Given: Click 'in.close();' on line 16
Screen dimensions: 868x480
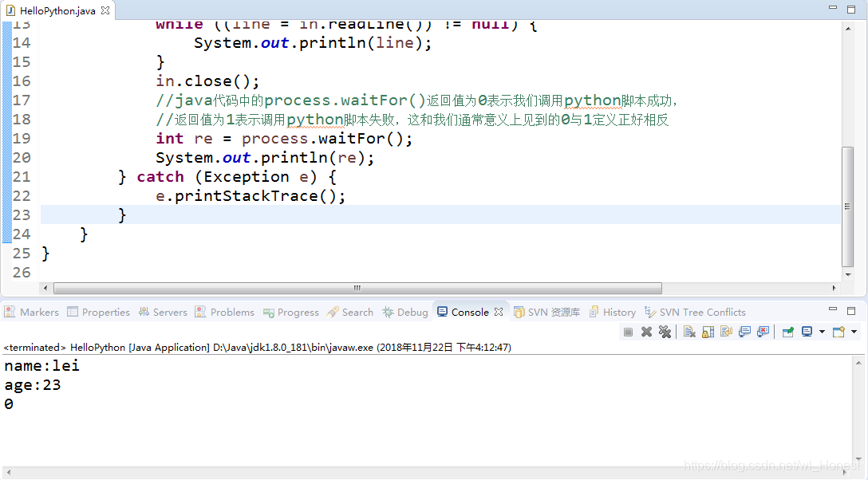Looking at the screenshot, I should [x=207, y=81].
